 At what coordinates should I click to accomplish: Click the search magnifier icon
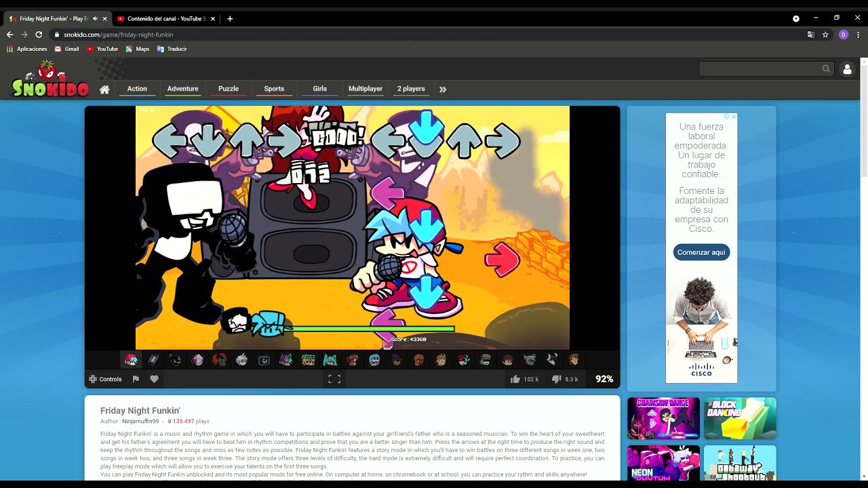coord(826,68)
